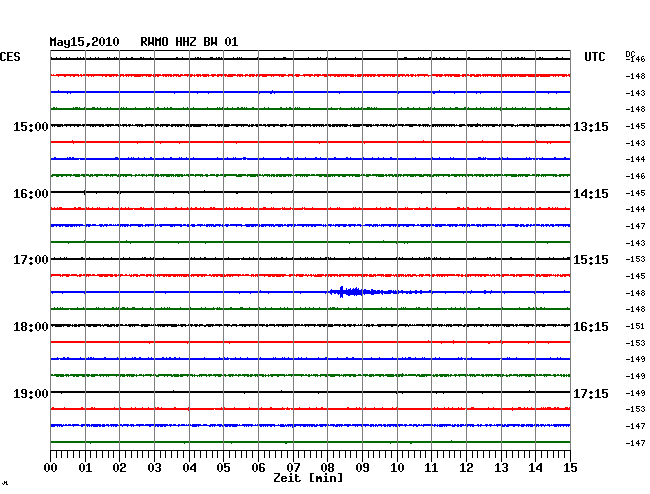This screenshot has width=650, height=494.
Task: Click the 14:15 UTC time label
Action: (591, 194)
